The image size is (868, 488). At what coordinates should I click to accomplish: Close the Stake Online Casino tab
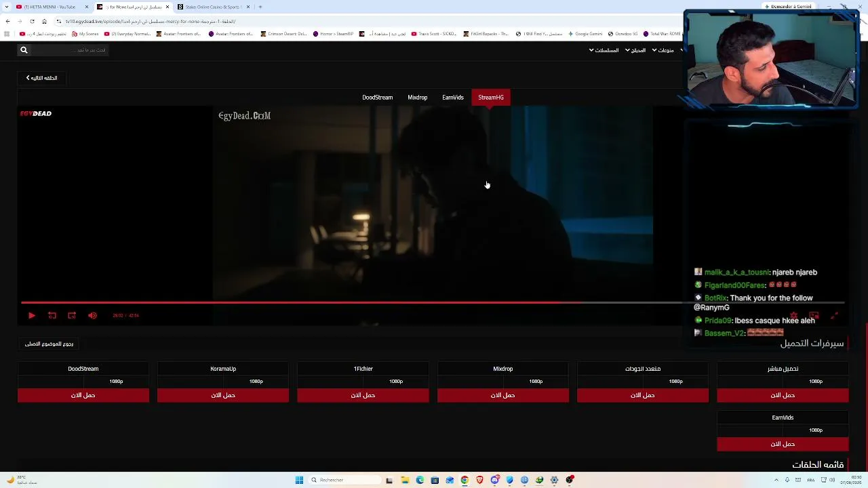248,7
